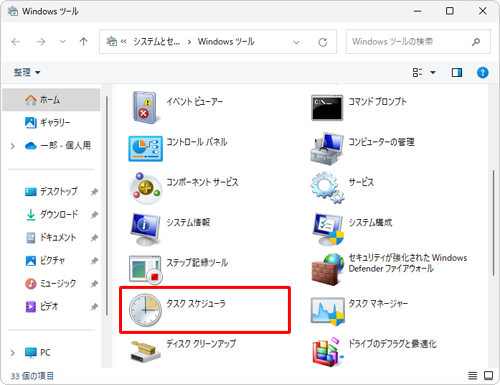Open the コンピューターの管理 icon
The image size is (500, 385).
[x=327, y=149]
